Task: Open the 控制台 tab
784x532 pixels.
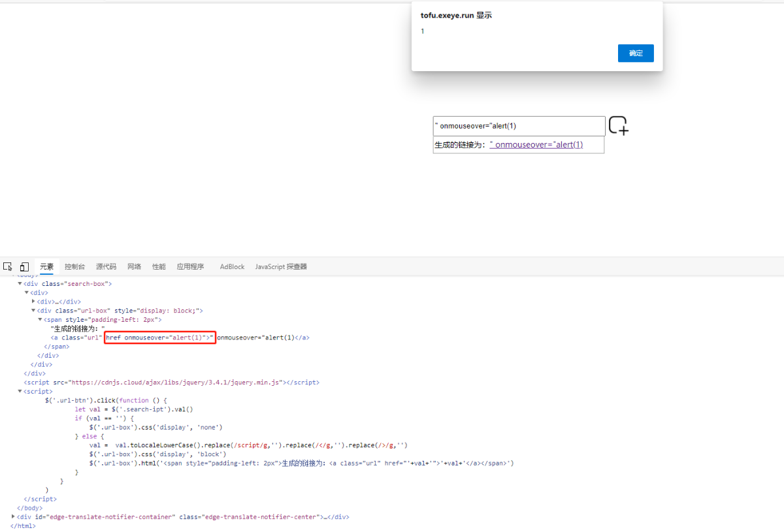Action: [74, 266]
